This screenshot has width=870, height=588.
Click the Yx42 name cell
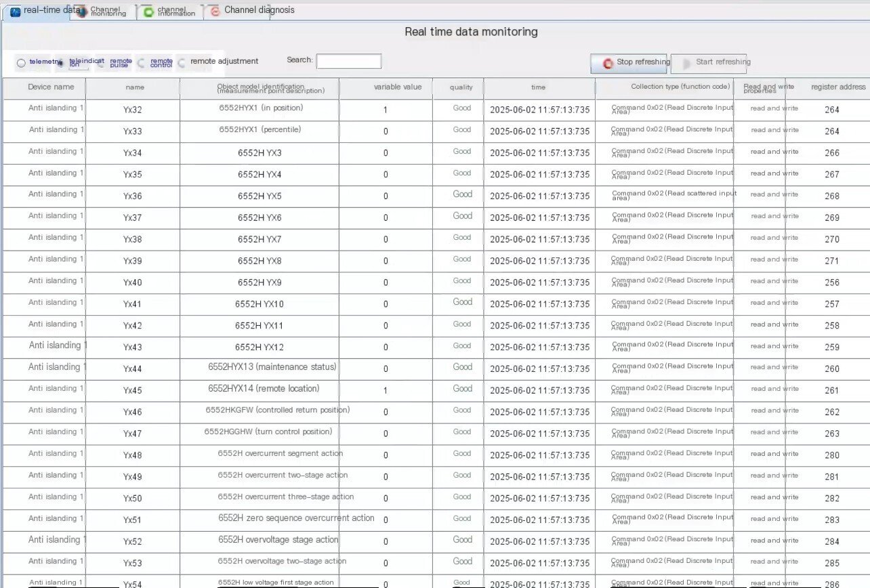pyautogui.click(x=133, y=327)
